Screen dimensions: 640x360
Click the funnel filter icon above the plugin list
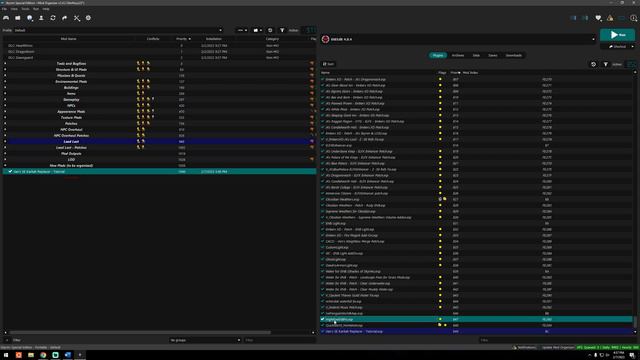(606, 64)
